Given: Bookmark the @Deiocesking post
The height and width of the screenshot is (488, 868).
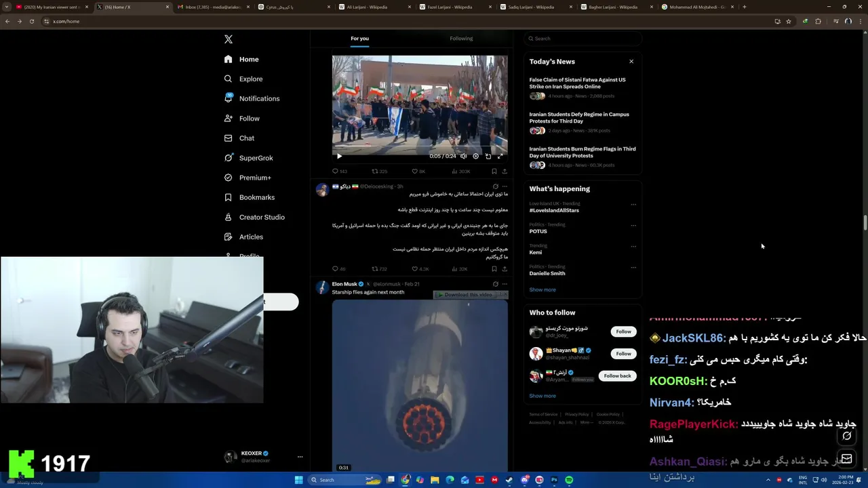Looking at the screenshot, I should (x=494, y=269).
